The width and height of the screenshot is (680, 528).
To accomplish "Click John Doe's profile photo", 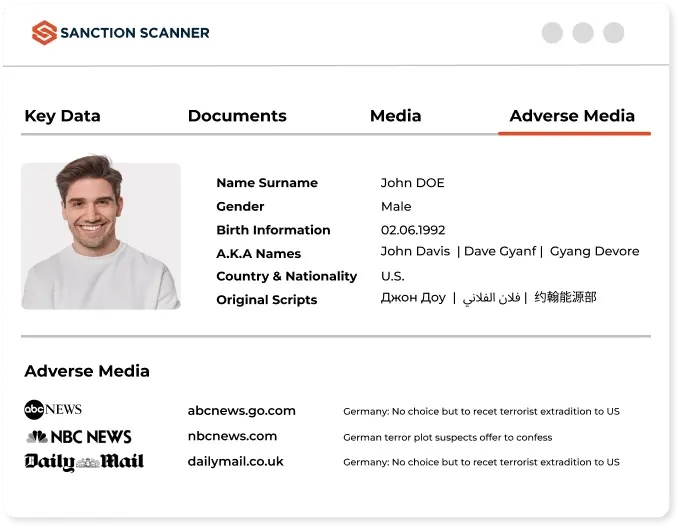I will [x=101, y=236].
